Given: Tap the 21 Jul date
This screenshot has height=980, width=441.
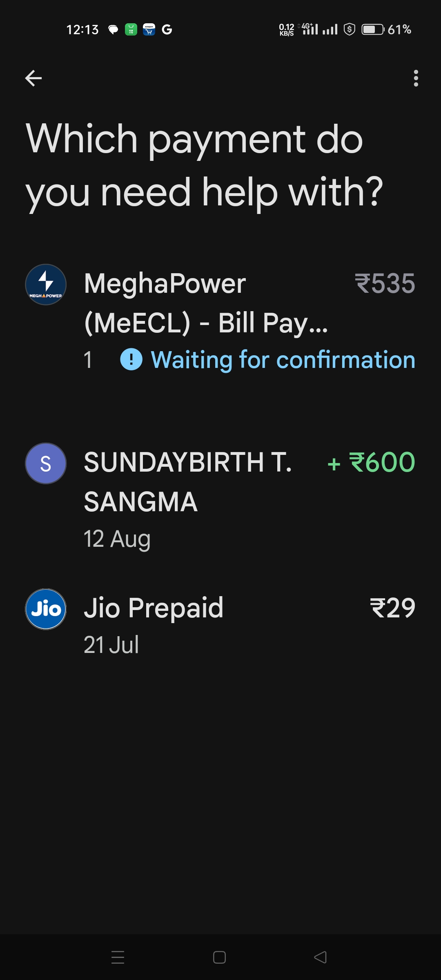Looking at the screenshot, I should click(x=111, y=645).
